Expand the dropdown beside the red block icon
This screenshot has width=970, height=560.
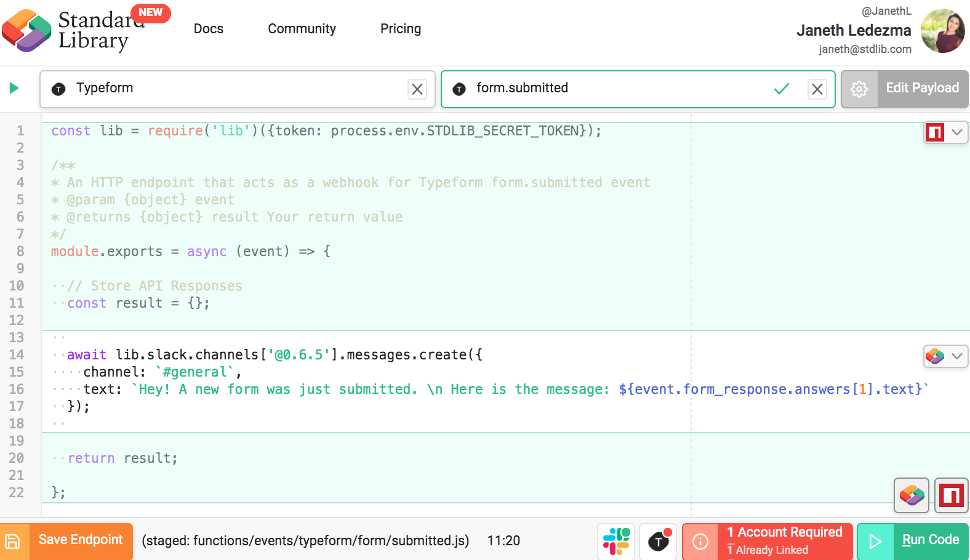pos(956,132)
